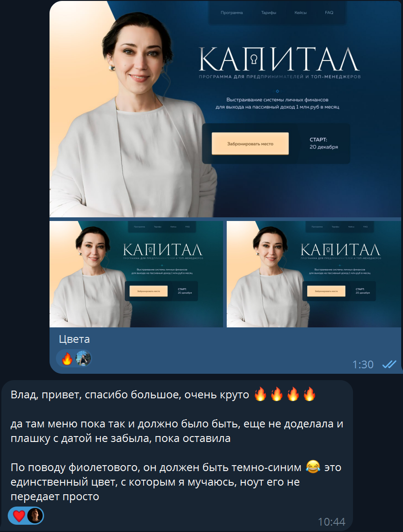Open the bottom-right teal КАПИТАЛ design image
This screenshot has width=403, height=532.
coord(314,274)
